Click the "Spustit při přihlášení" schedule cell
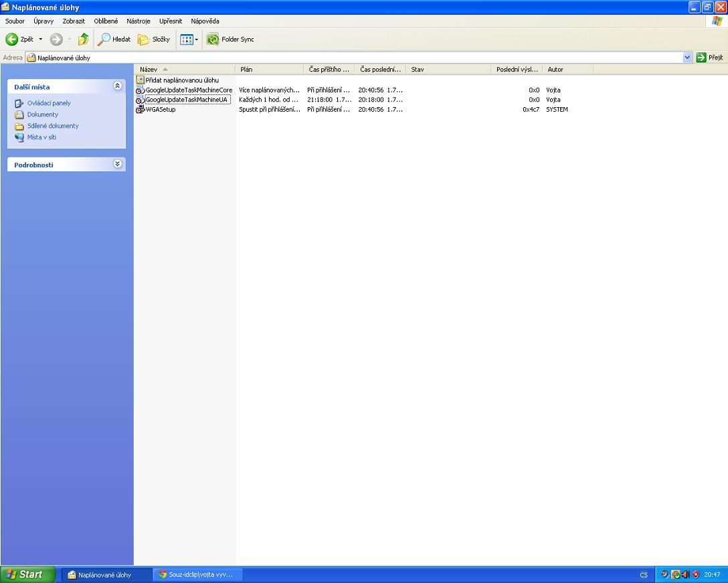 270,110
